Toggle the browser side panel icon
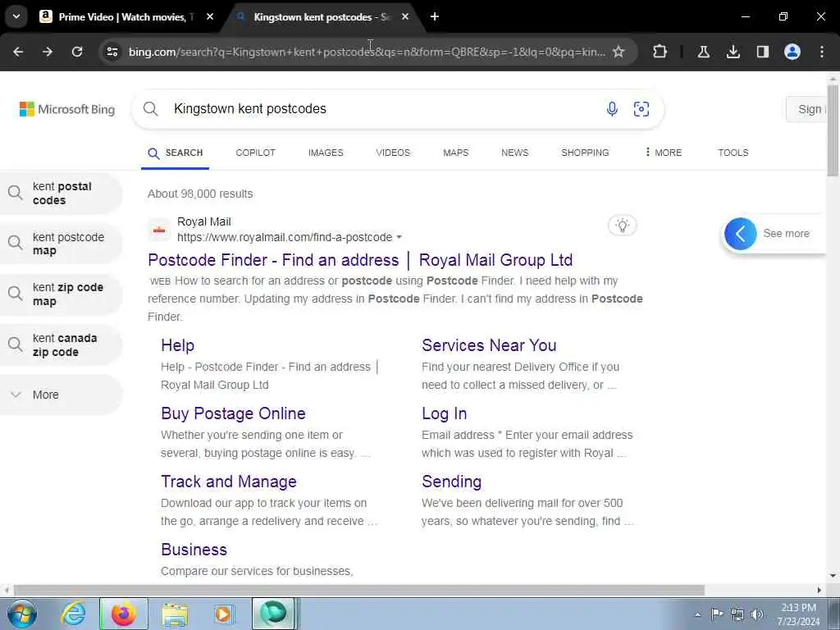This screenshot has height=630, width=840. 762,52
